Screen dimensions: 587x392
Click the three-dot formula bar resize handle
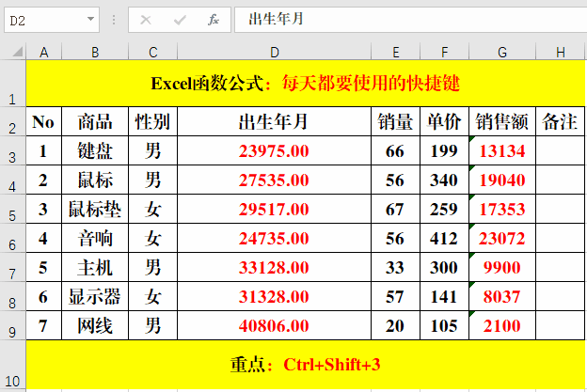113,19
